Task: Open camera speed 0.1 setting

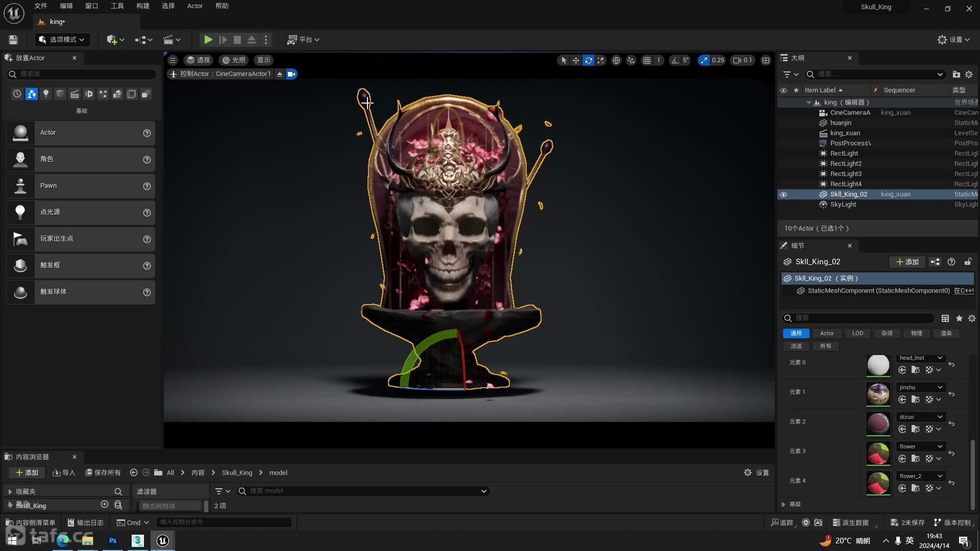Action: tap(743, 60)
